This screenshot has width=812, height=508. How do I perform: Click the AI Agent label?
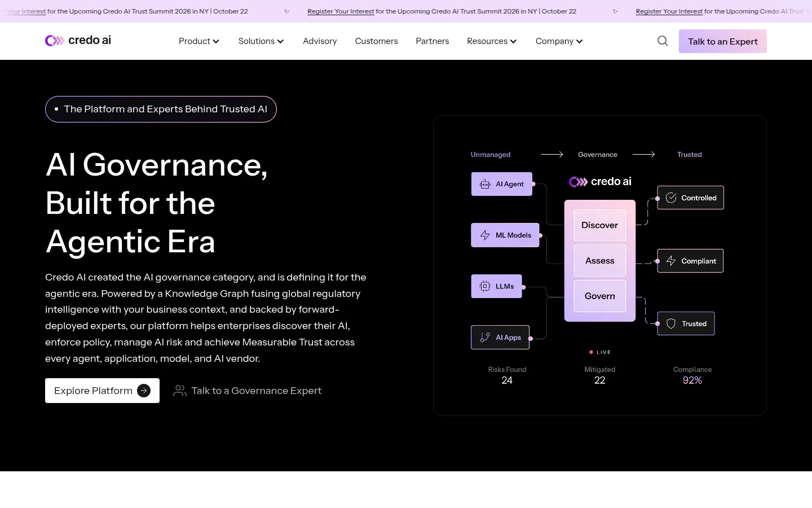(510, 184)
